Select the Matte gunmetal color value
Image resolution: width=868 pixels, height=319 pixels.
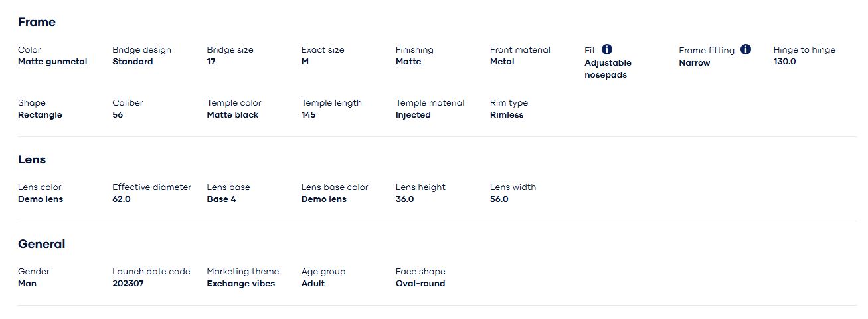click(x=52, y=62)
